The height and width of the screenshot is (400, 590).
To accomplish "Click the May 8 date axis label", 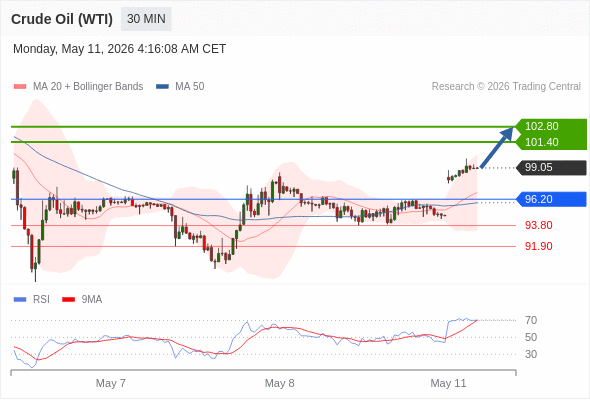I will coord(280,383).
